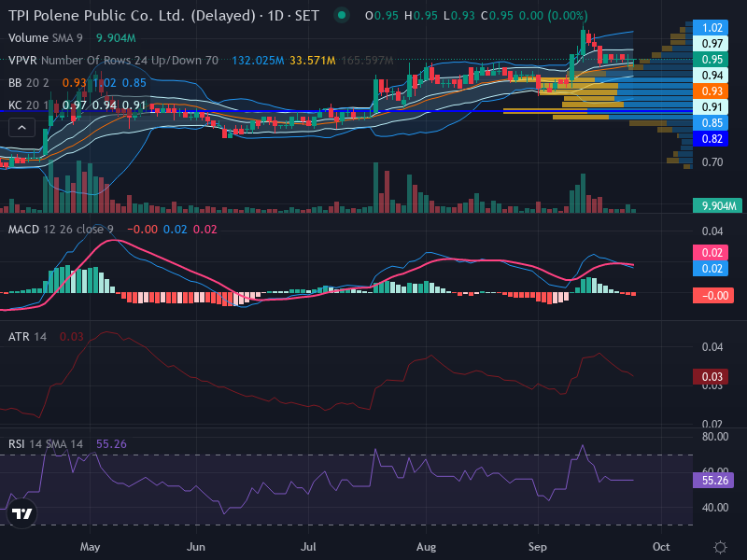
Task: Click the 0.95 green current price label
Action: 711,60
